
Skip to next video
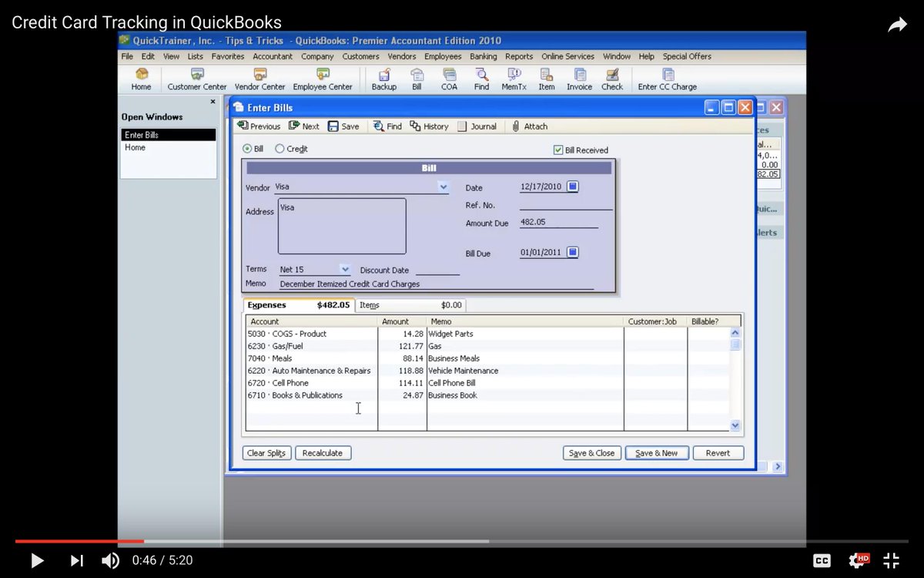coord(76,560)
